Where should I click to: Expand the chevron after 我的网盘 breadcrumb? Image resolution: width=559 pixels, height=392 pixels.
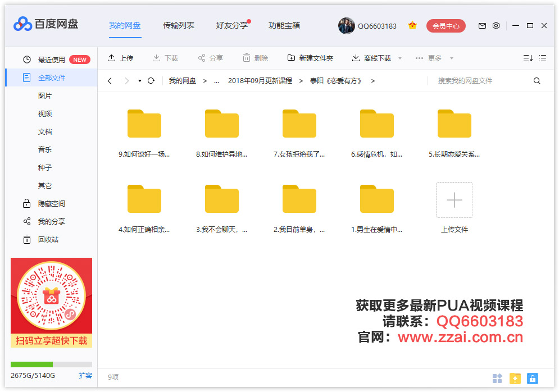click(205, 81)
